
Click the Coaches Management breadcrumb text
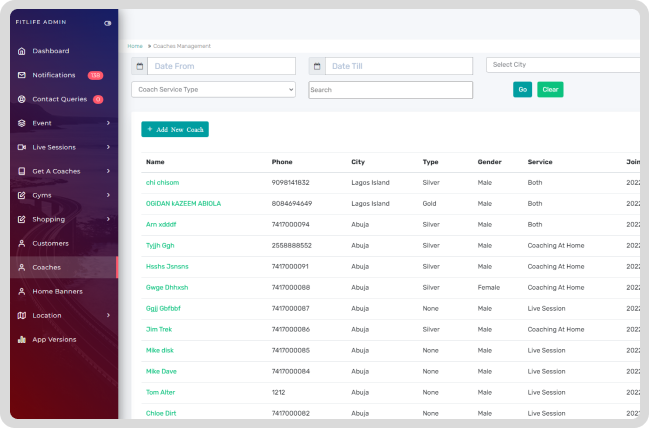(x=182, y=46)
